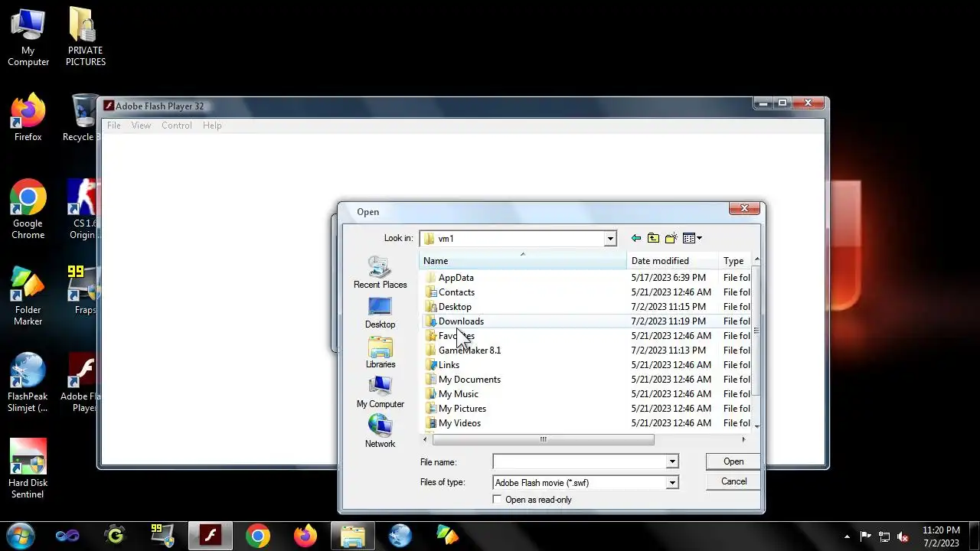This screenshot has height=551, width=980.
Task: Select Network in places sidebar
Action: click(380, 432)
